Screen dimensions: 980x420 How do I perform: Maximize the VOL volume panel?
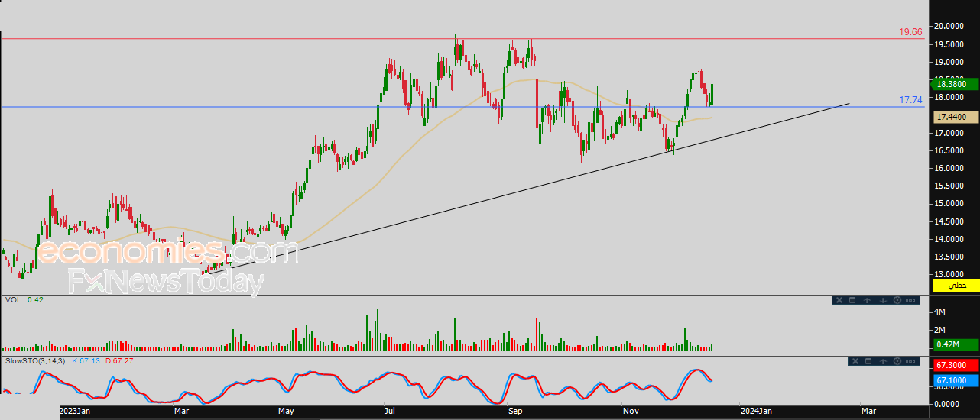pyautogui.click(x=852, y=300)
